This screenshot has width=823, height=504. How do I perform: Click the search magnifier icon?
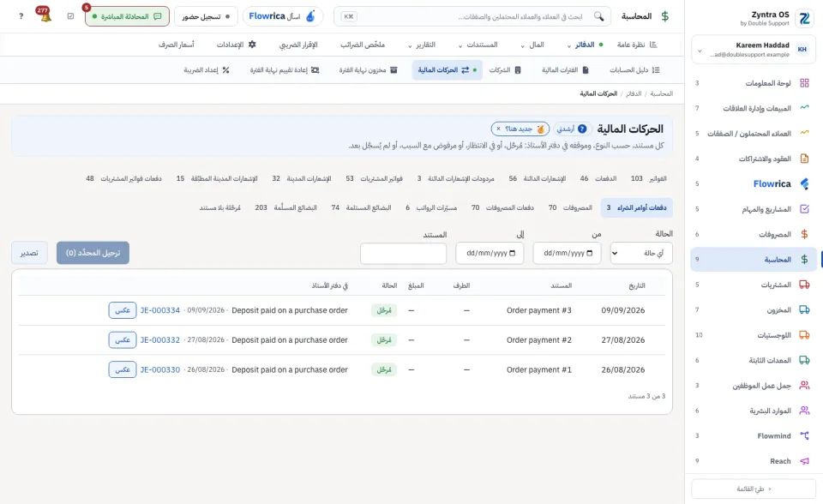coord(598,16)
